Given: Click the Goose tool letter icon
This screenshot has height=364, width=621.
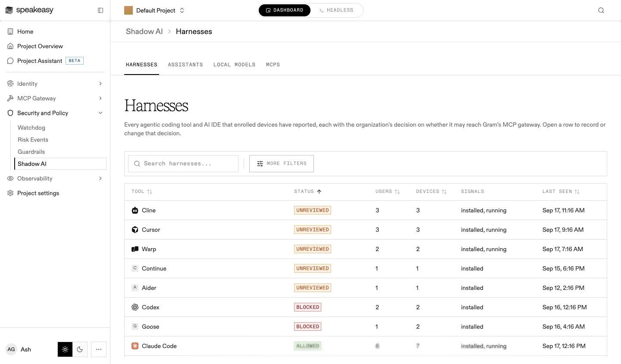Looking at the screenshot, I should [135, 326].
